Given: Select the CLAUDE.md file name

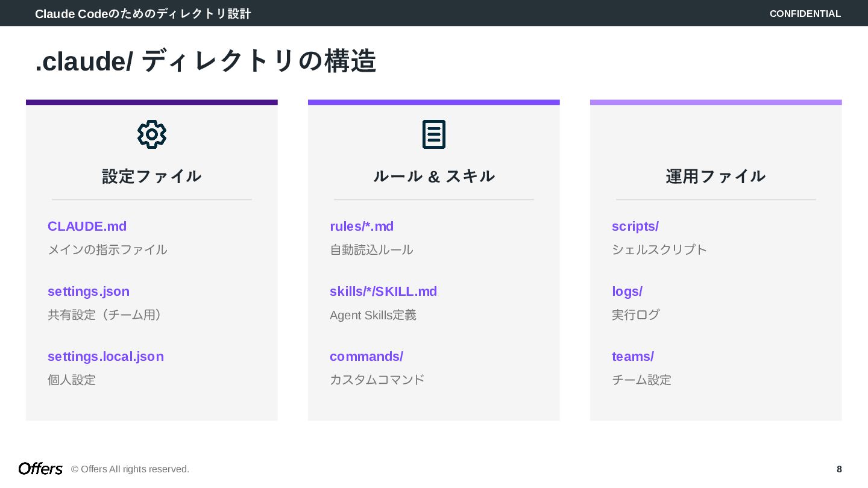Looking at the screenshot, I should (87, 227).
